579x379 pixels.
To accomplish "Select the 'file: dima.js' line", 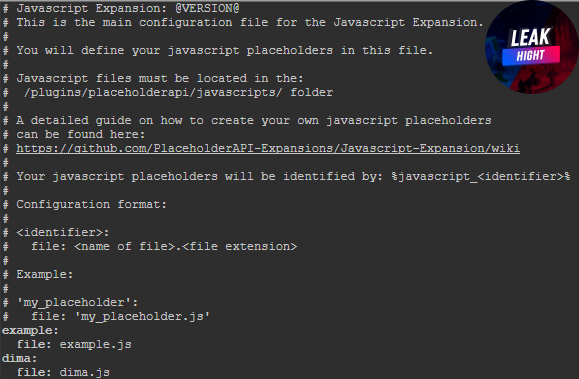I will tap(64, 372).
